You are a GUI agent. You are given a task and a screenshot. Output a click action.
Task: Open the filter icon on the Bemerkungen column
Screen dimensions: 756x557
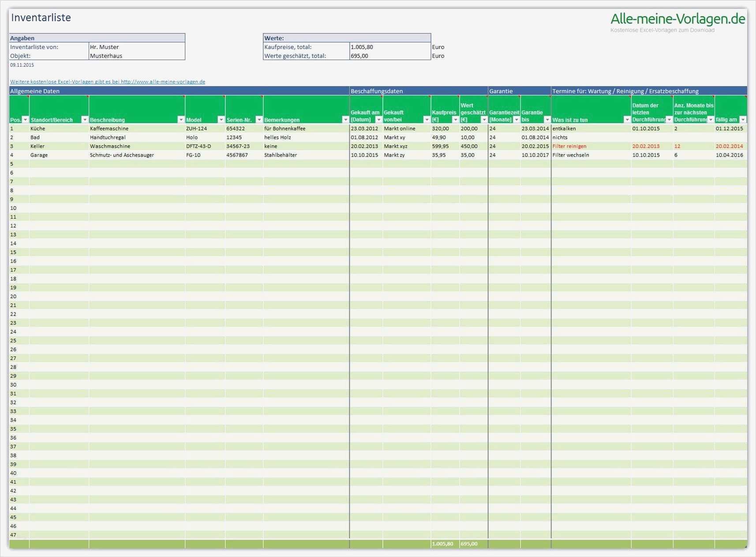click(x=345, y=119)
